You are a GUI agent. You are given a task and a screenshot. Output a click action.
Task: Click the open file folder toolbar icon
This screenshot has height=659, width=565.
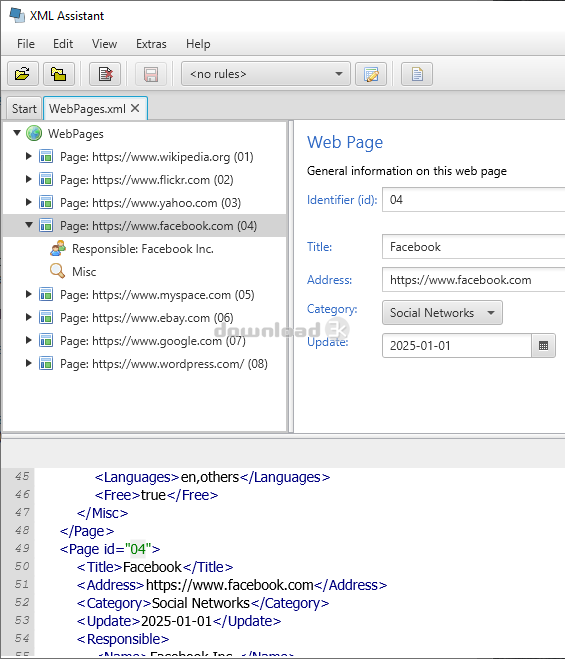(23, 74)
